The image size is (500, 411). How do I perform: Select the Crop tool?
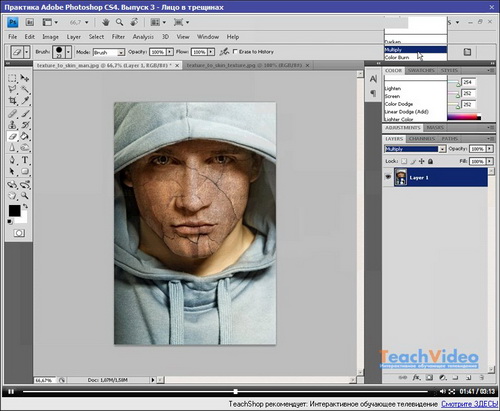click(x=12, y=100)
